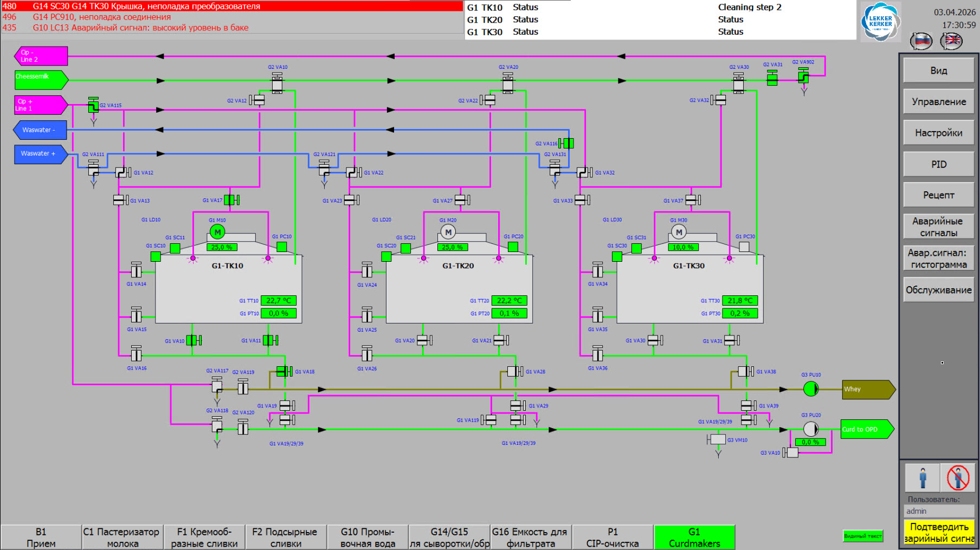
Task: Open the Управление panel
Action: coord(939,101)
